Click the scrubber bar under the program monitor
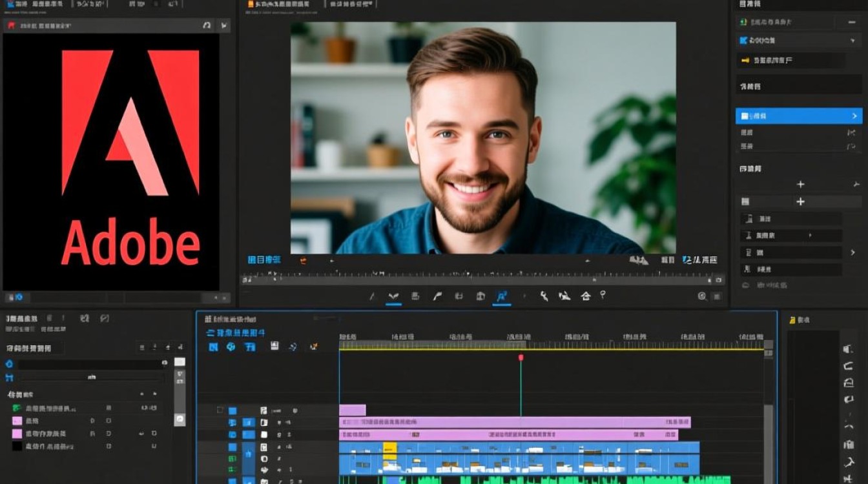 point(482,279)
